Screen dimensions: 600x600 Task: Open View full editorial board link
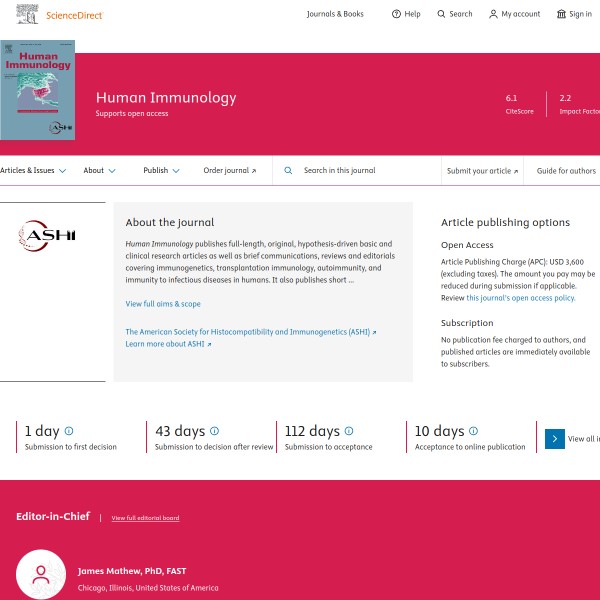coord(145,518)
